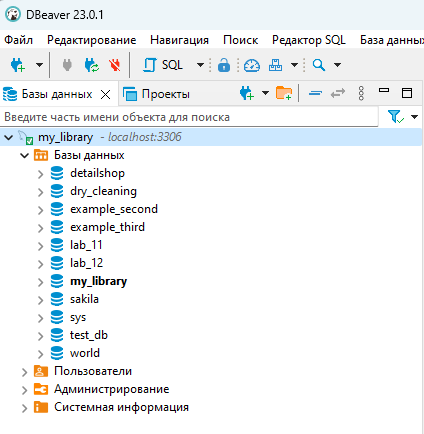Expand the lab_11 database

tap(40, 246)
